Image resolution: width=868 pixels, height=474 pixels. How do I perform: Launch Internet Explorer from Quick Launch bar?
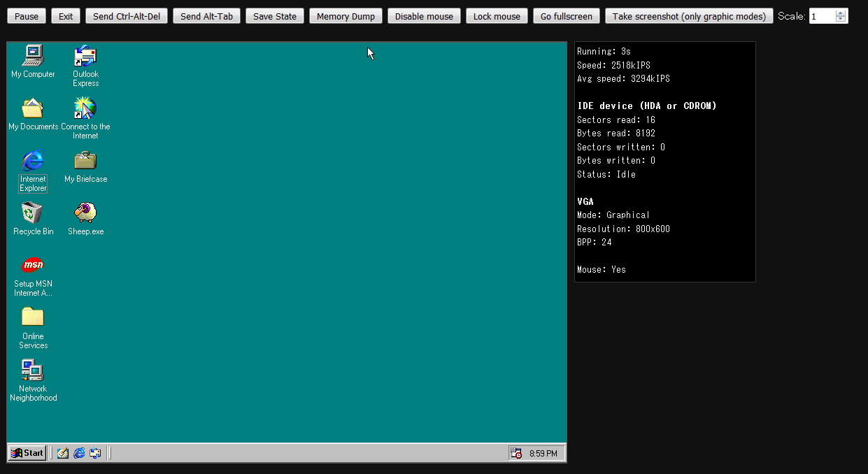(79, 453)
